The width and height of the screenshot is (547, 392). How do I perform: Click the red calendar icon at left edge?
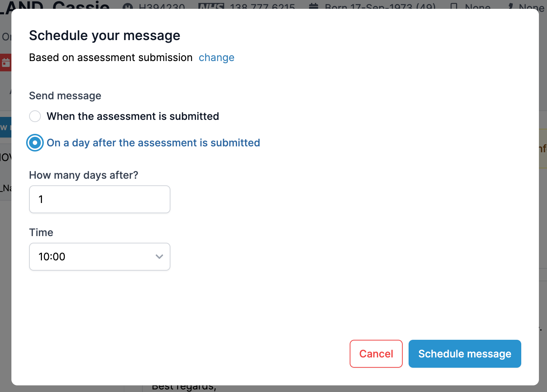coord(6,63)
